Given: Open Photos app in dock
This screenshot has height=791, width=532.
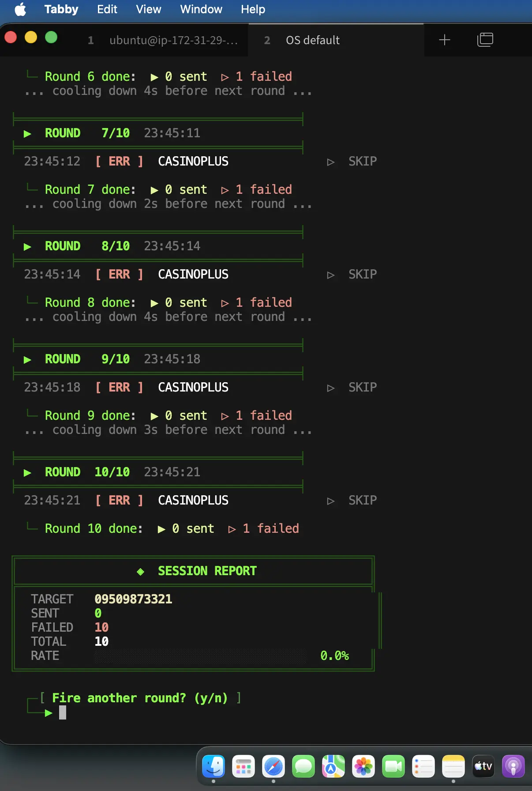Looking at the screenshot, I should tap(363, 766).
